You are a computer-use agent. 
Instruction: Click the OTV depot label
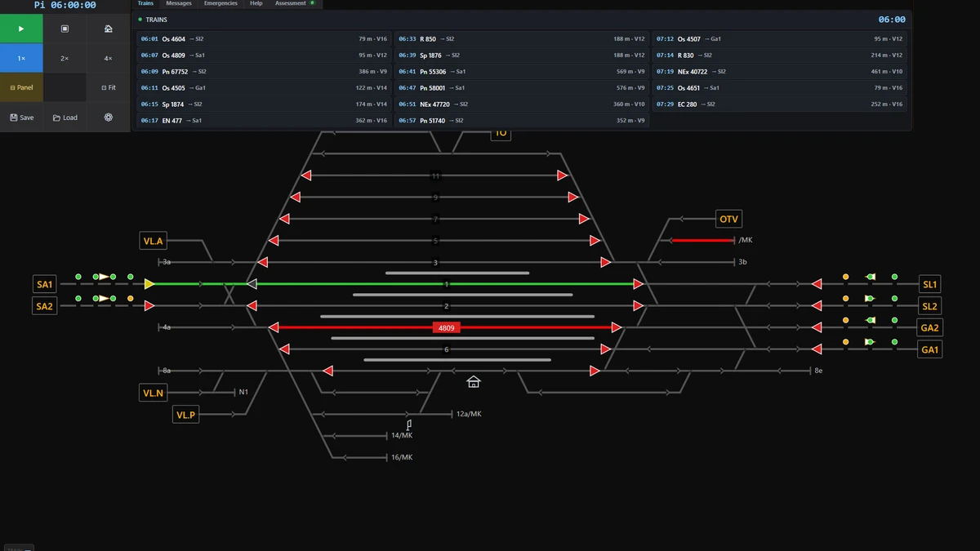click(x=728, y=219)
